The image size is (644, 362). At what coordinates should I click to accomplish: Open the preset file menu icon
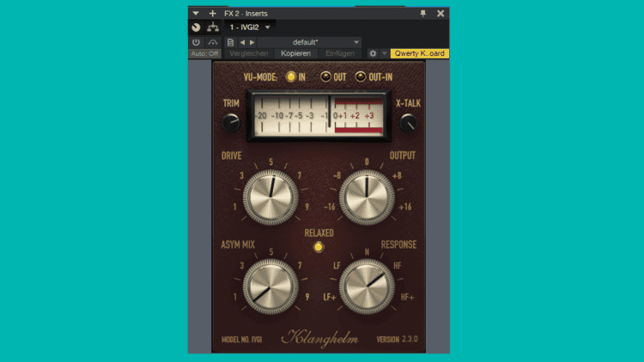(230, 42)
